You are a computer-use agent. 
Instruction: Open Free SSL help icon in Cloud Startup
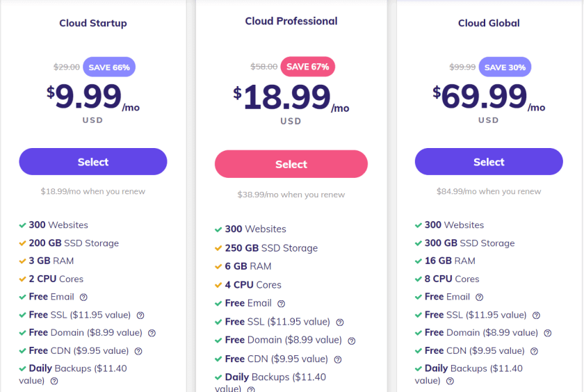[140, 316]
